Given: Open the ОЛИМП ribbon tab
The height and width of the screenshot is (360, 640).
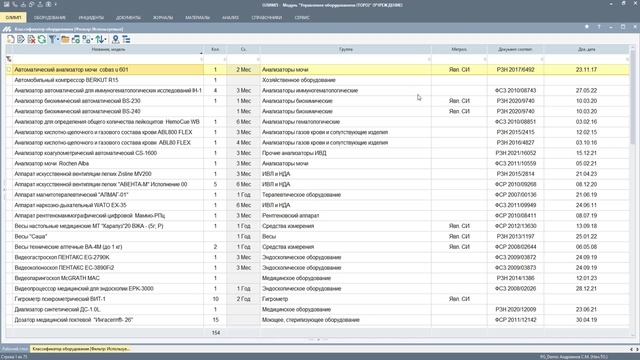Looking at the screenshot, I should [x=13, y=18].
